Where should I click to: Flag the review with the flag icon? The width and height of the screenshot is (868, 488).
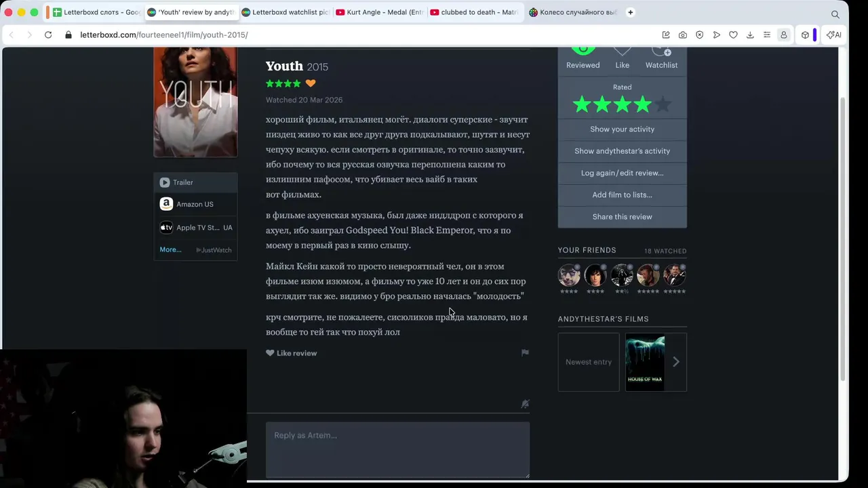click(x=525, y=352)
